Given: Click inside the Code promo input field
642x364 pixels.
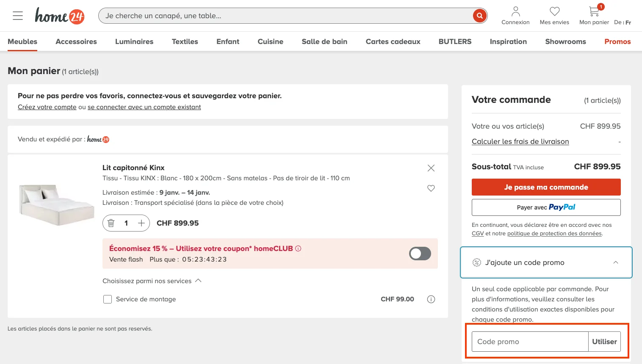Looking at the screenshot, I should (529, 342).
